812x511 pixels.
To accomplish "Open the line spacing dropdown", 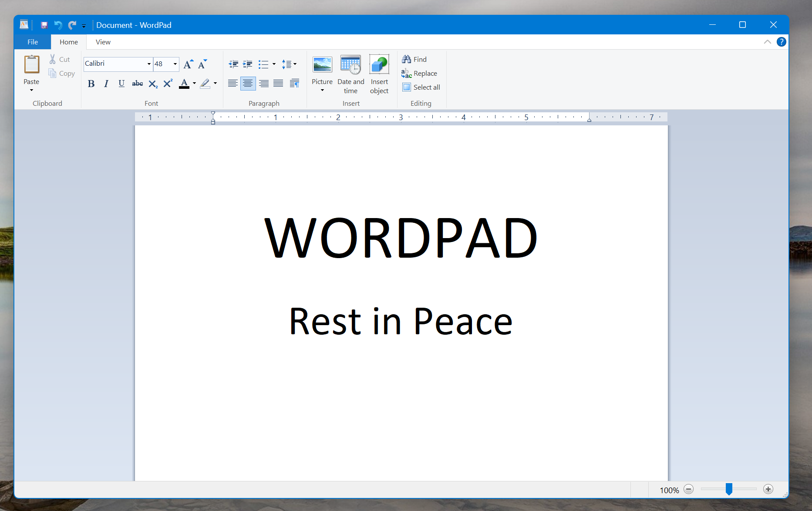I will coord(295,64).
